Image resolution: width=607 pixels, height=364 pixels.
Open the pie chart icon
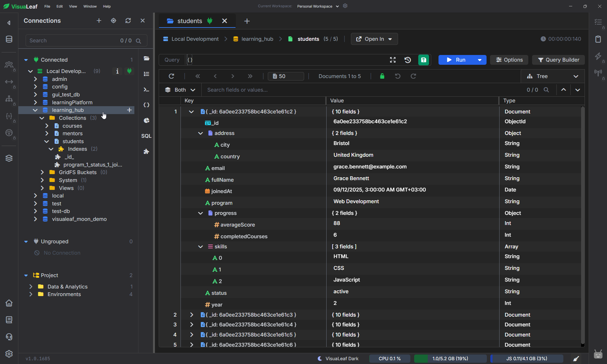coord(146,120)
